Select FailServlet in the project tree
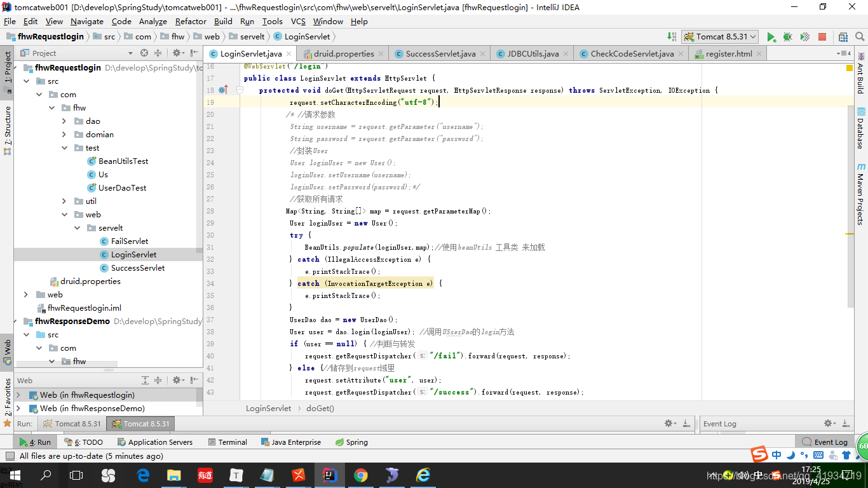The height and width of the screenshot is (488, 868). point(130,241)
